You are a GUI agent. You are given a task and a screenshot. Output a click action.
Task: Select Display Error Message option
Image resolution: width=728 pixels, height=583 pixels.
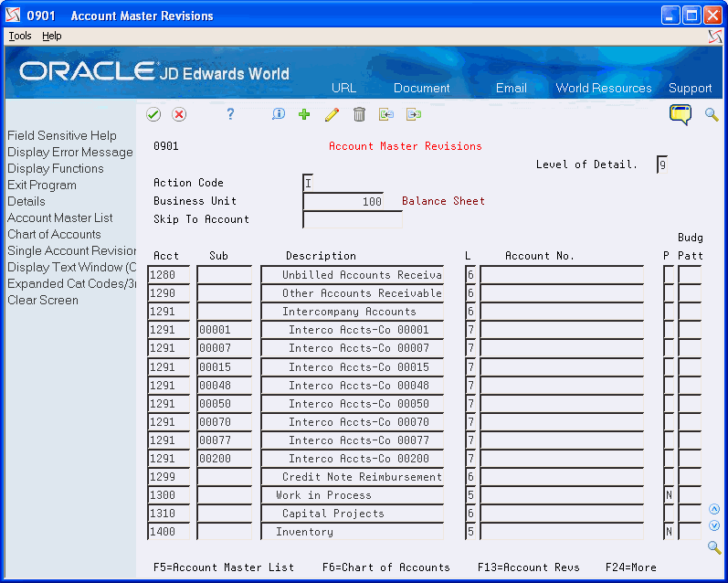click(70, 152)
